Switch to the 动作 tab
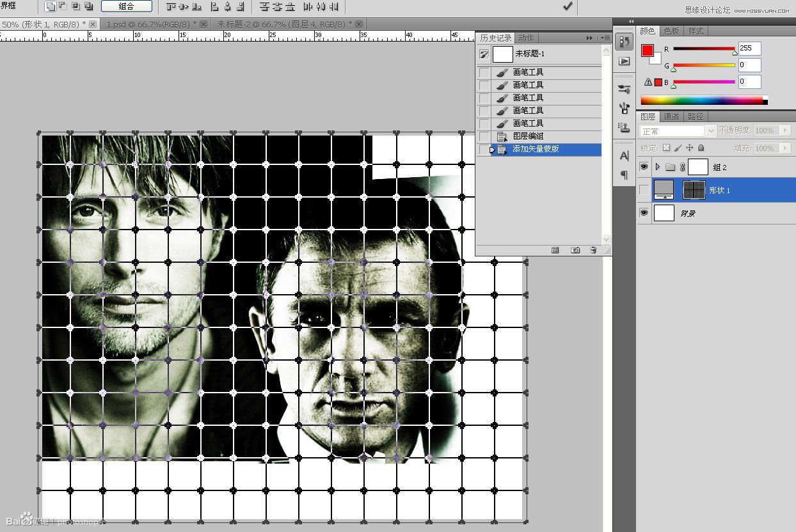 pyautogui.click(x=526, y=38)
